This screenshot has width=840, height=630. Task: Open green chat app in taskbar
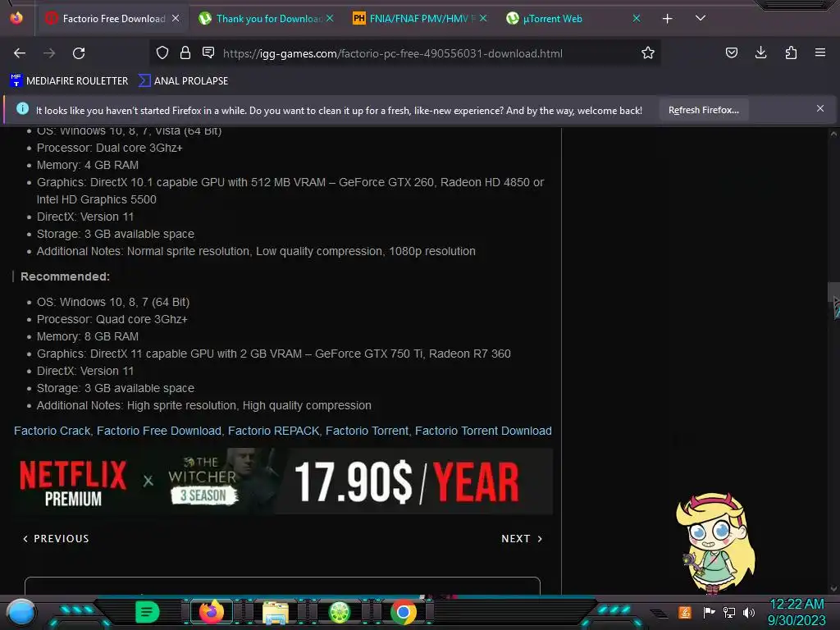click(147, 612)
